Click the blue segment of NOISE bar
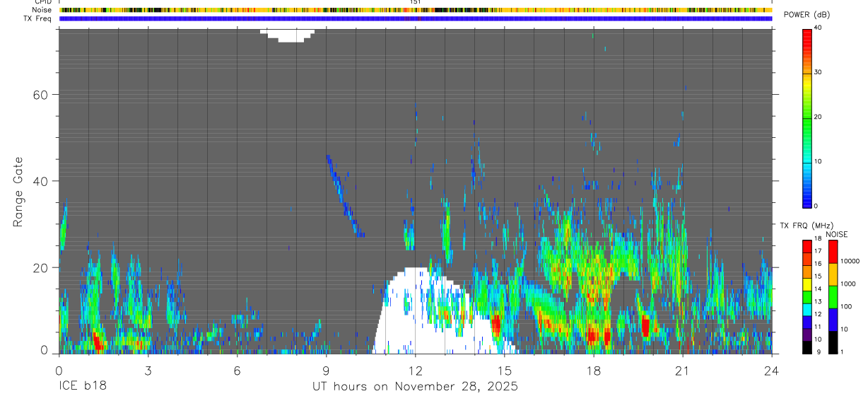This screenshot has height=401, width=868. [833, 320]
